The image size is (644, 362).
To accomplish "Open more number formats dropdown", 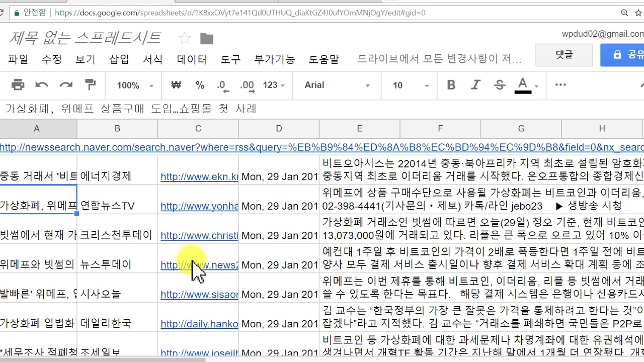I will (274, 85).
